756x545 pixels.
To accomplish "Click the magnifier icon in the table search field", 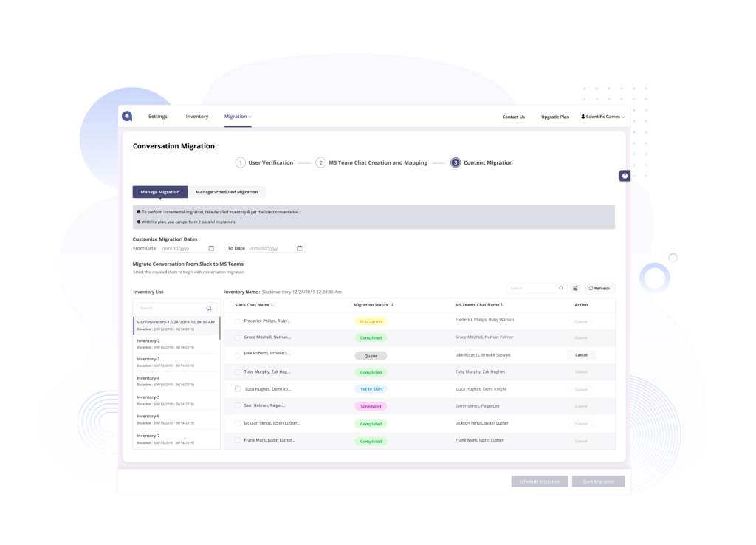I will 560,287.
